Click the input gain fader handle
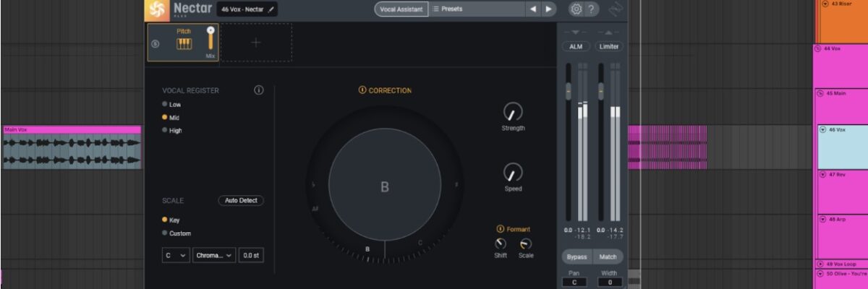The width and height of the screenshot is (868, 289). click(569, 92)
